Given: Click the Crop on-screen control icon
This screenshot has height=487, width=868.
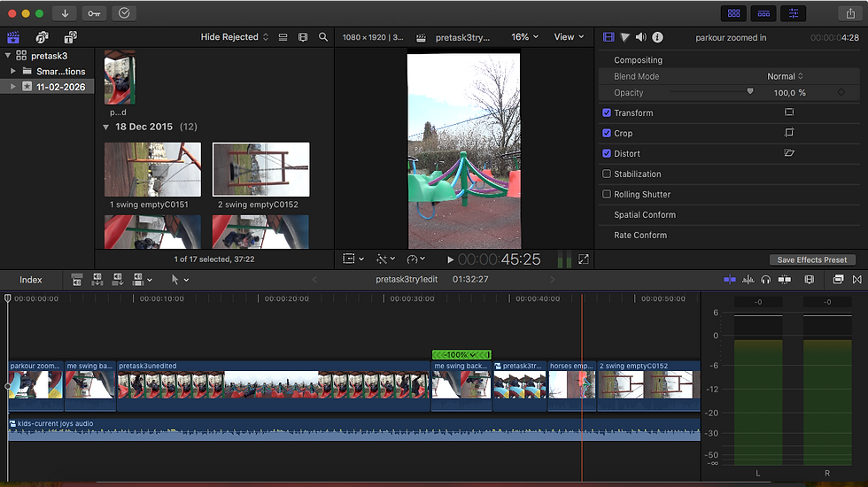Looking at the screenshot, I should 788,133.
